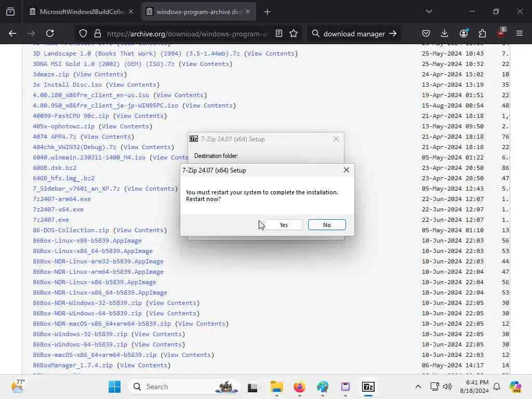Run the download manager search arrow
Image resolution: width=532 pixels, height=399 pixels.
[x=393, y=33]
